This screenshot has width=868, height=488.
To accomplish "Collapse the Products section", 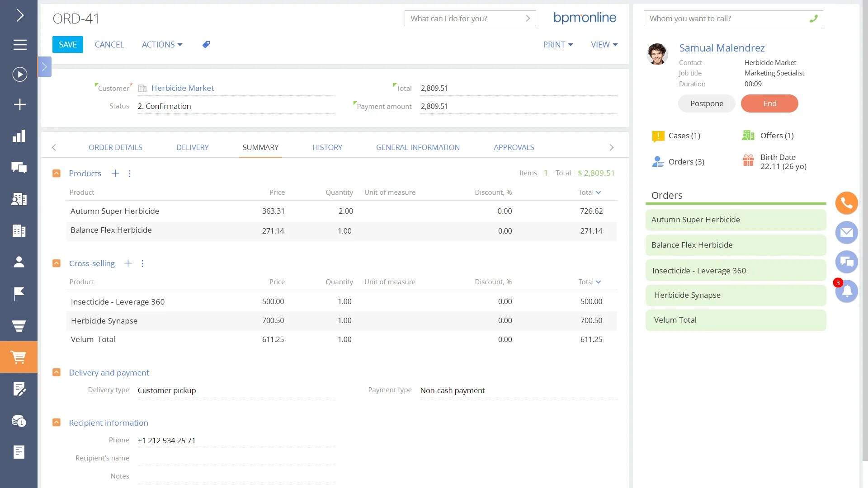I will (x=57, y=174).
